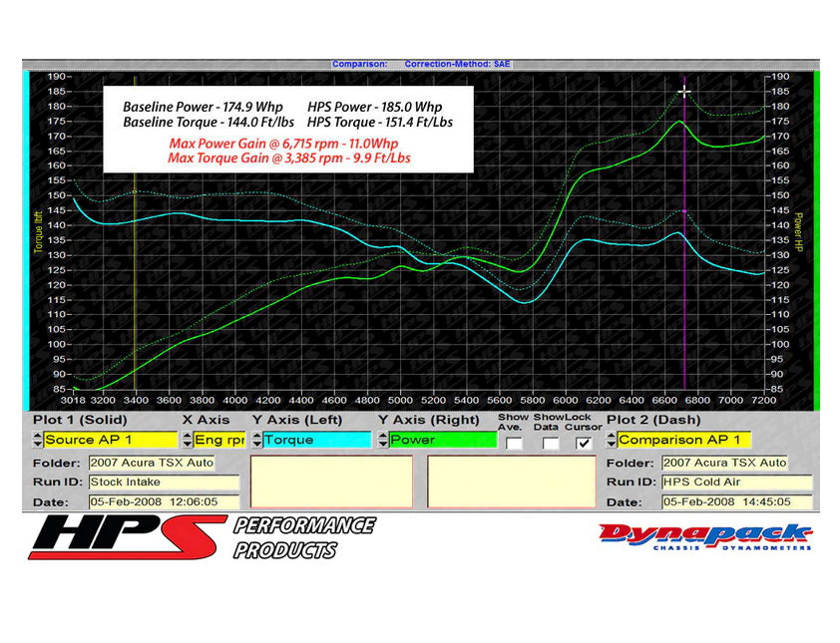Screen dimensions: 840x643
Task: Click the spinner beside the Power selector
Action: point(382,439)
